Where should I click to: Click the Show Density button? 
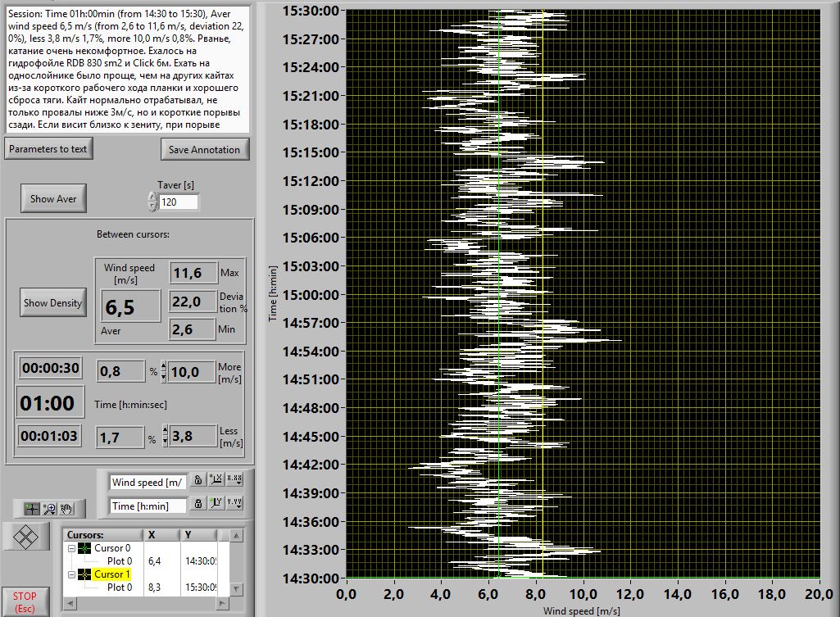click(x=52, y=302)
